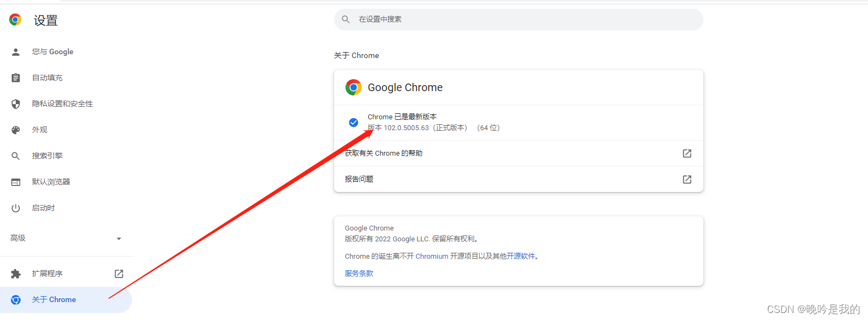Focus the 在设置中搜索 search field
This screenshot has height=320, width=868.
(519, 20)
